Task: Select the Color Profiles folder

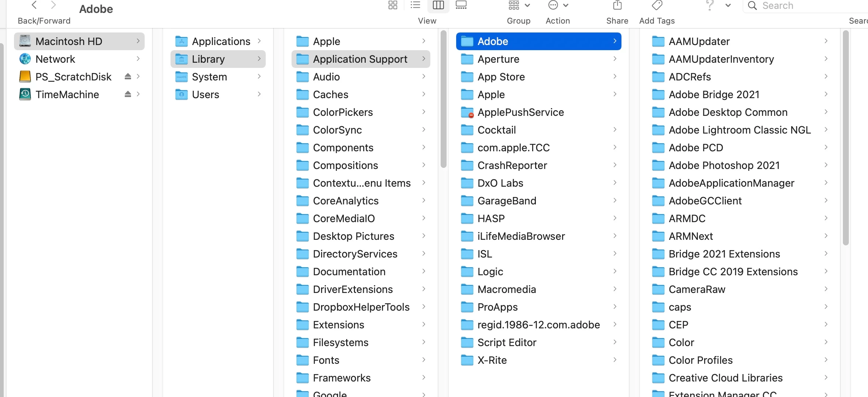Action: 740,360
